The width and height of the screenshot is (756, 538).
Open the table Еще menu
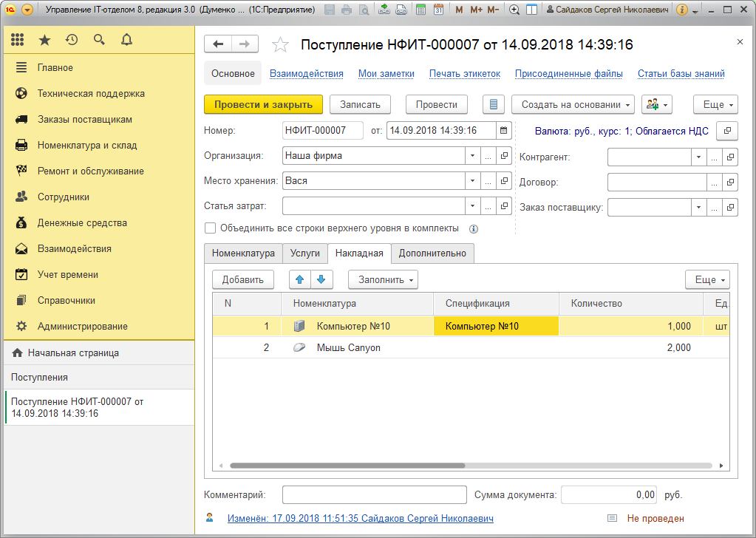pos(707,279)
